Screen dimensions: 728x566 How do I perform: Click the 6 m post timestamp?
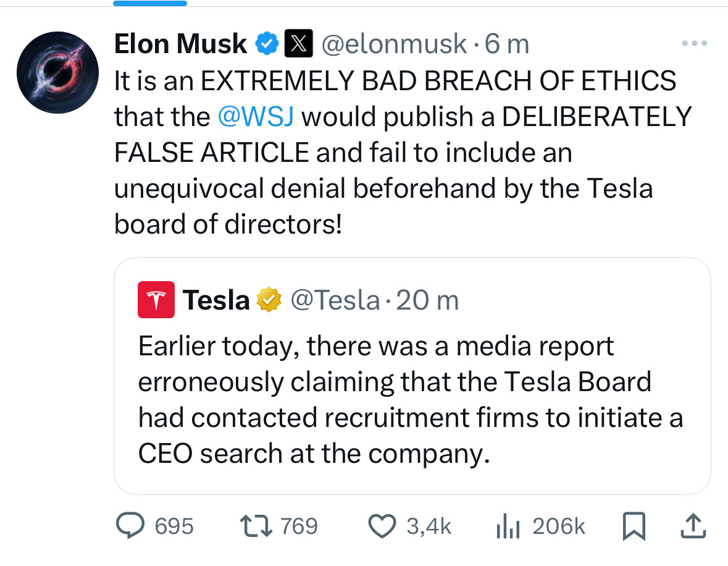[507, 44]
